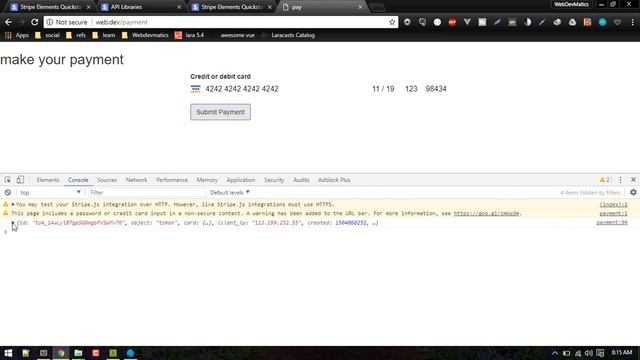Open the Default levels dropdown
640x360 pixels.
tap(229, 192)
